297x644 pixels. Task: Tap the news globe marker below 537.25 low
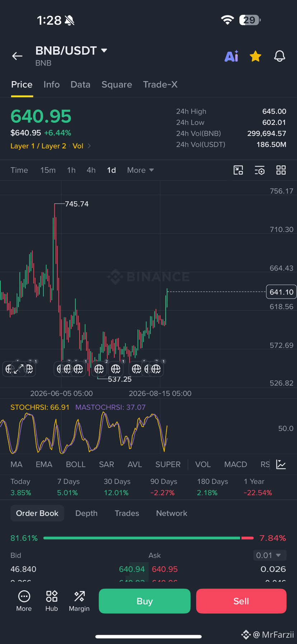point(99,369)
